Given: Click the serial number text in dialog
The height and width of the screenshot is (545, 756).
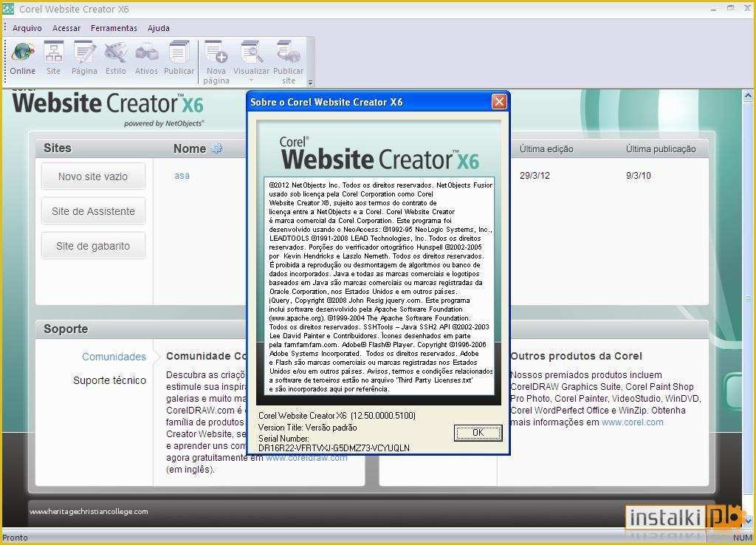Looking at the screenshot, I should point(334,448).
